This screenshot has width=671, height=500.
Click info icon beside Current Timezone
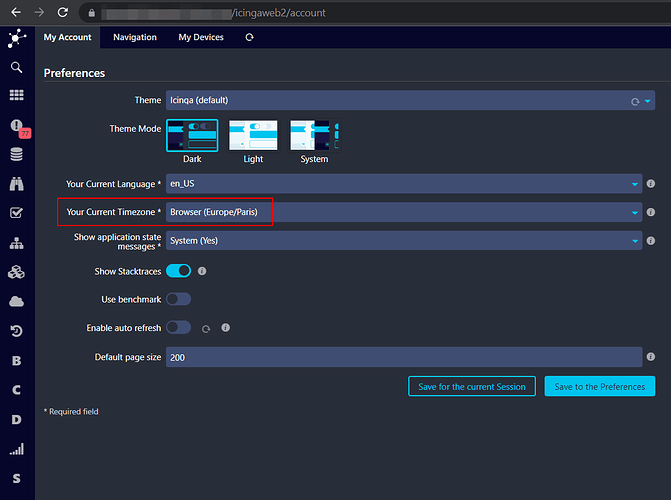tap(651, 212)
